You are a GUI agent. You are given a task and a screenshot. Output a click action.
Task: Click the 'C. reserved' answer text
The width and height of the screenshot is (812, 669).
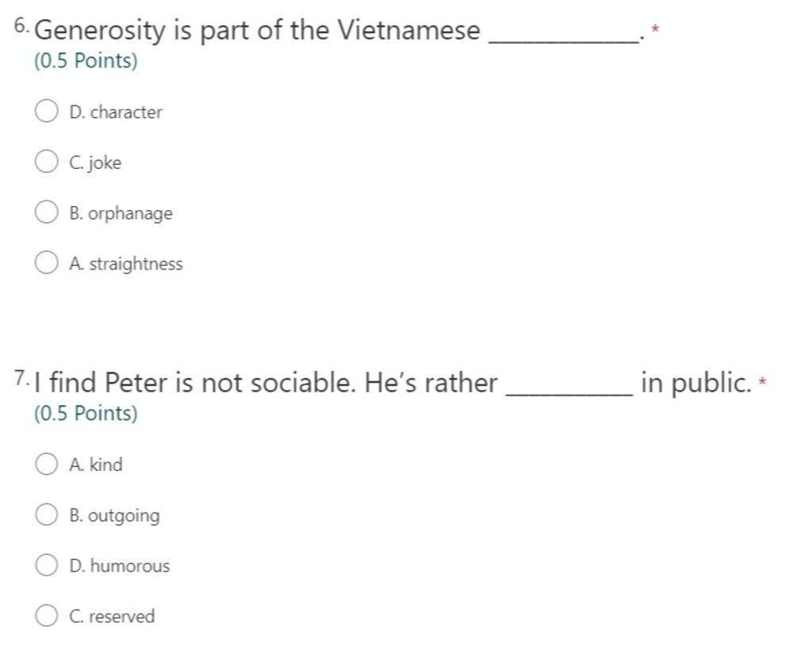tap(112, 616)
